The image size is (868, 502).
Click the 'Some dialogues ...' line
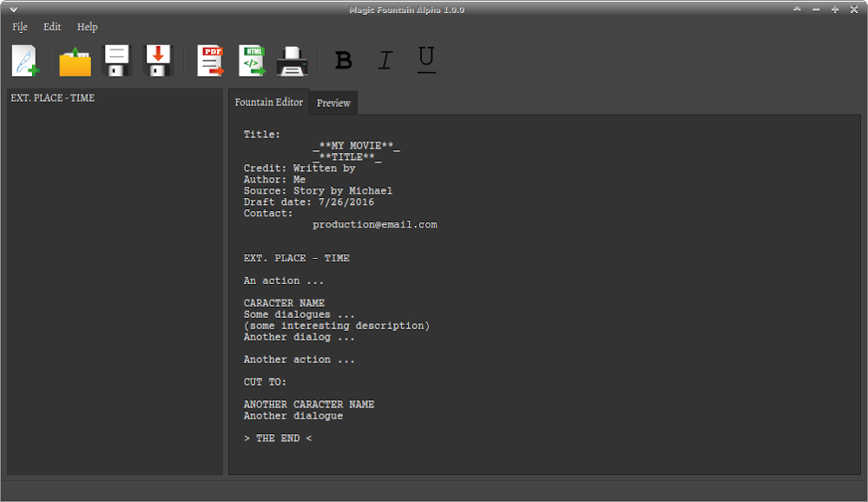point(299,314)
